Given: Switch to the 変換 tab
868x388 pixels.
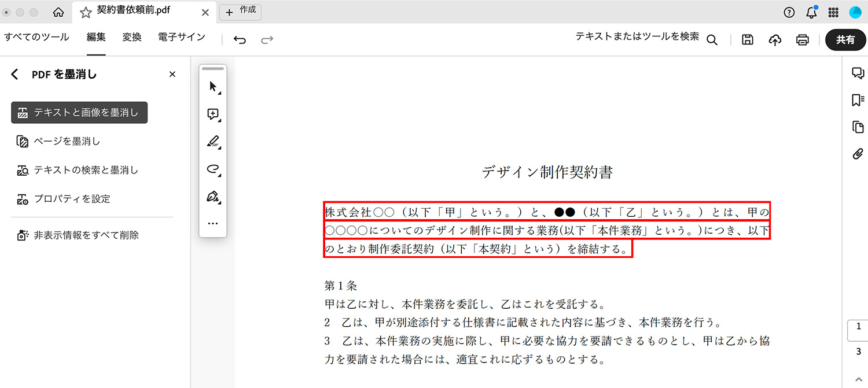Looking at the screenshot, I should [x=132, y=38].
